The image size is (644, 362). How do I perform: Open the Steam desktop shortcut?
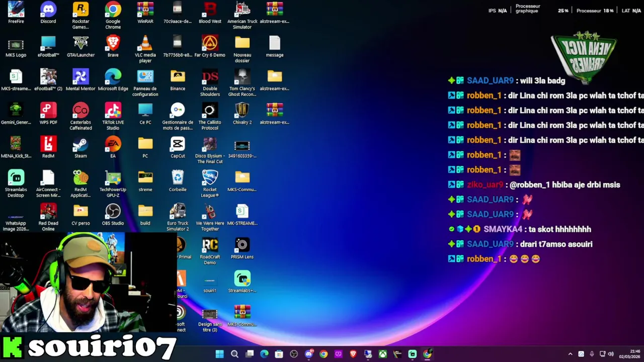pos(80,148)
